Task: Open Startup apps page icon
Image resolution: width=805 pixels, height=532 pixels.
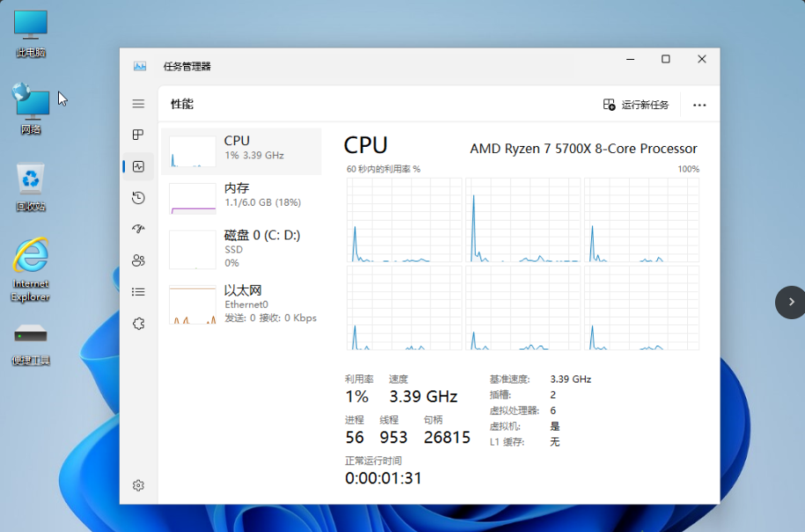Action: click(x=138, y=229)
